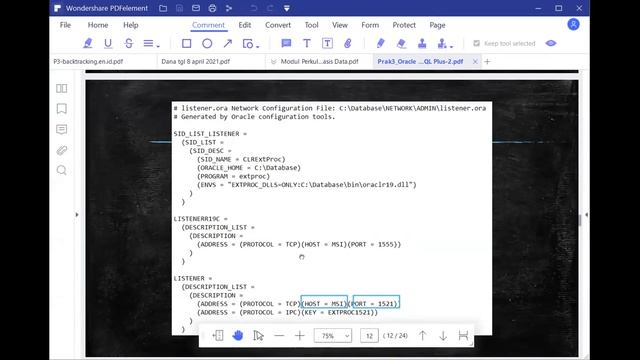
Task: Select the Typewriter text tool
Action: (307, 43)
